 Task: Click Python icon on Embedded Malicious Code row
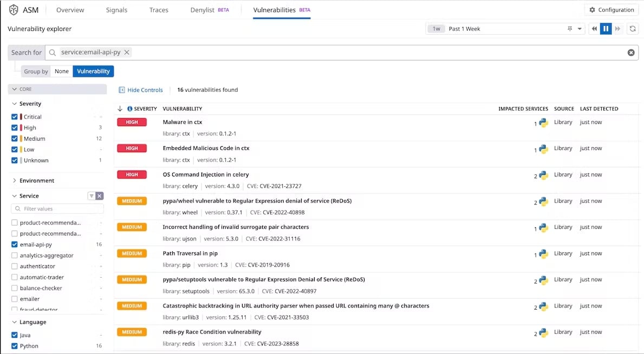pyautogui.click(x=543, y=149)
